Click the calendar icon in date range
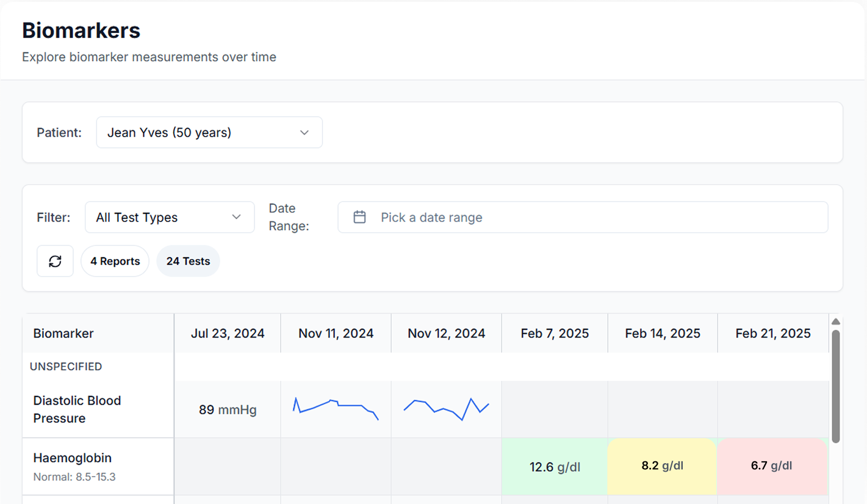The height and width of the screenshot is (504, 867). 360,217
